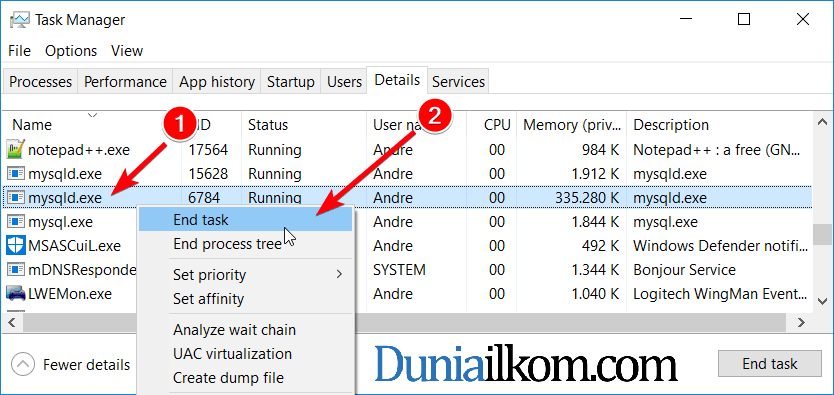Switch to the App history tab

pyautogui.click(x=216, y=82)
